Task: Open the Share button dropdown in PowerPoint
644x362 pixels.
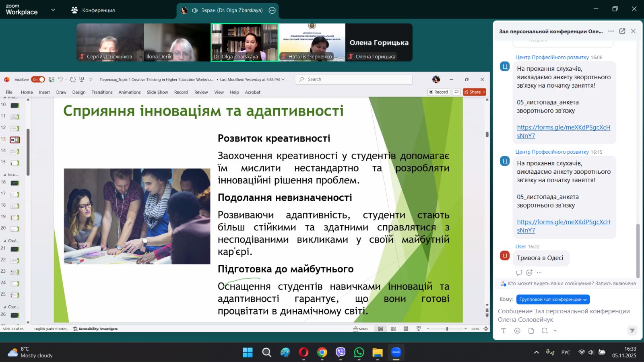Action: pyautogui.click(x=483, y=92)
